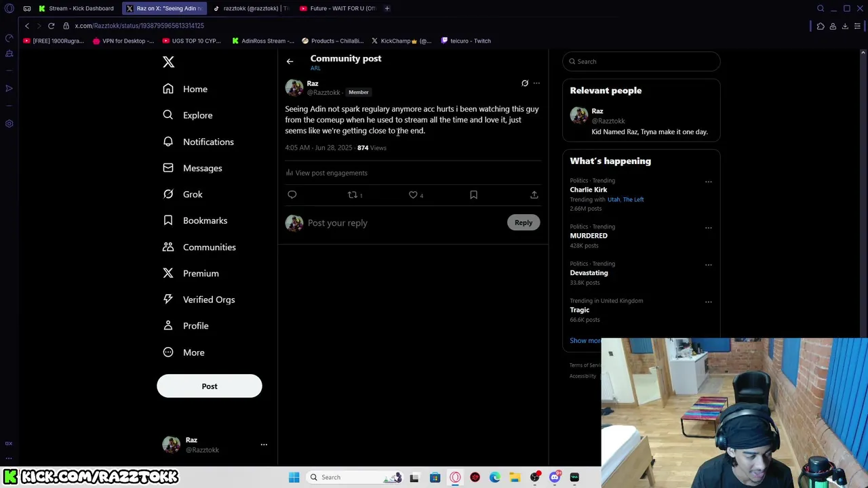This screenshot has height=488, width=868.
Task: Click the Opera GX menu logo
Action: point(9,8)
